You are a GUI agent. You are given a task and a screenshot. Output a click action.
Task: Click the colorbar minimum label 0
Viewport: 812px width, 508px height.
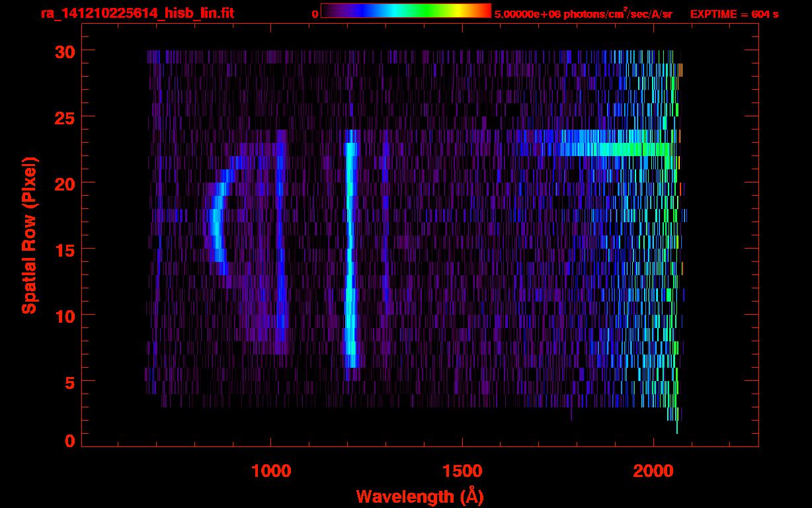click(315, 14)
